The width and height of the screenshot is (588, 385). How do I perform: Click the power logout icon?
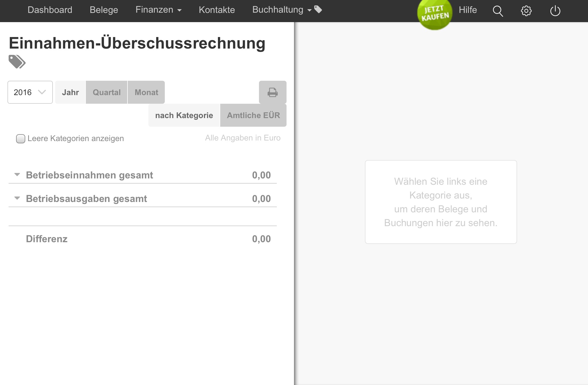click(x=555, y=11)
